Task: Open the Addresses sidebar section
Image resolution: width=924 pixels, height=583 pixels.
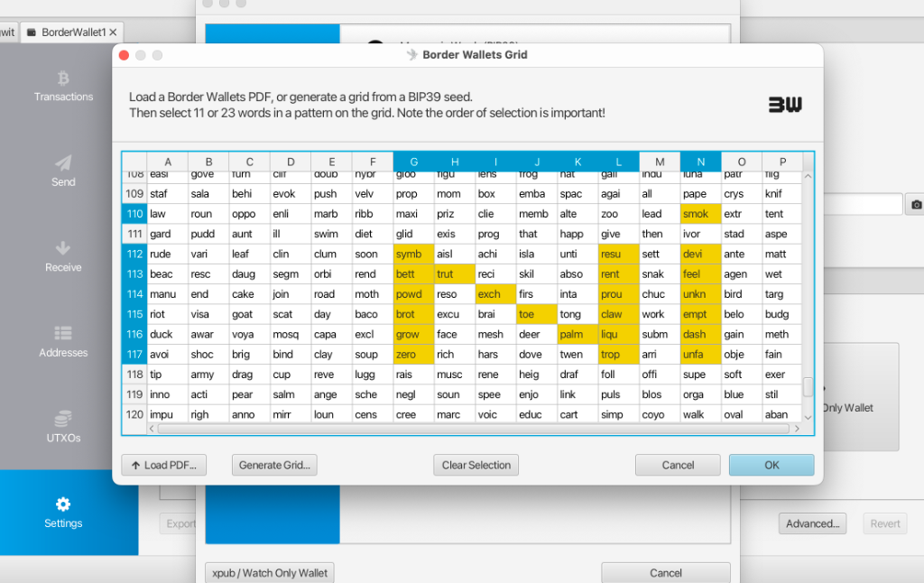Action: [x=63, y=343]
